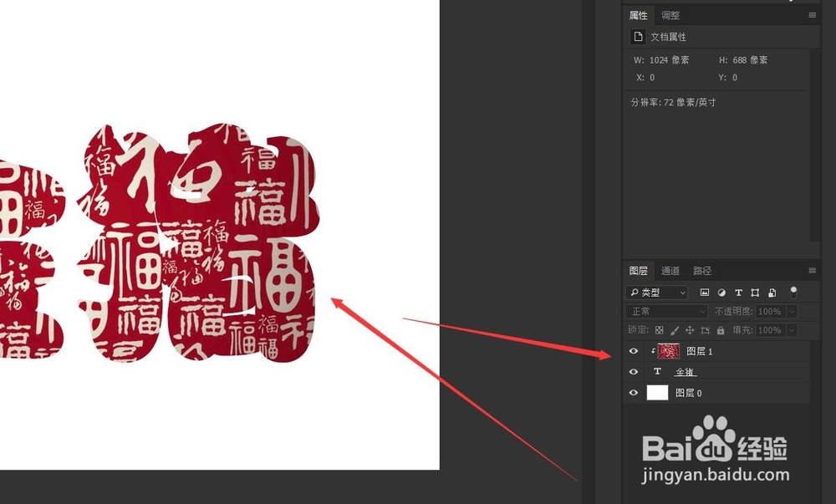Hide the 图层 1 layer
This screenshot has width=836, height=504.
[633, 350]
